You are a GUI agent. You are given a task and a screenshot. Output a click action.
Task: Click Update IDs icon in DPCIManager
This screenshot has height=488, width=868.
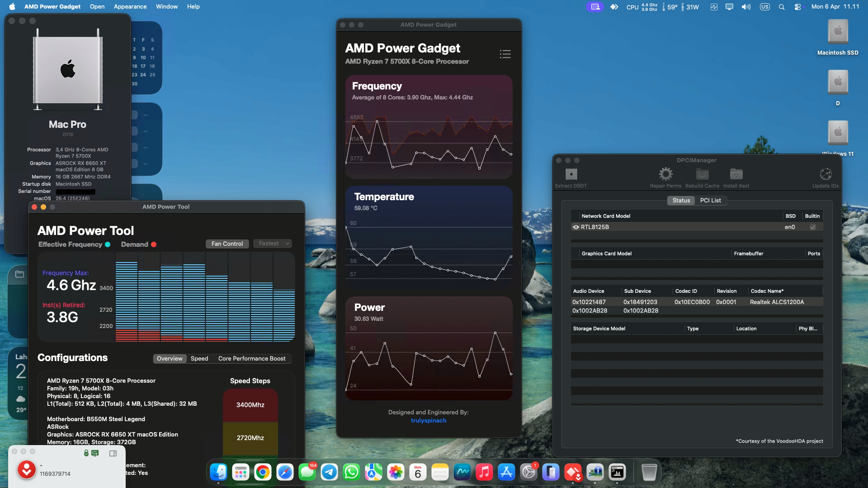[826, 174]
